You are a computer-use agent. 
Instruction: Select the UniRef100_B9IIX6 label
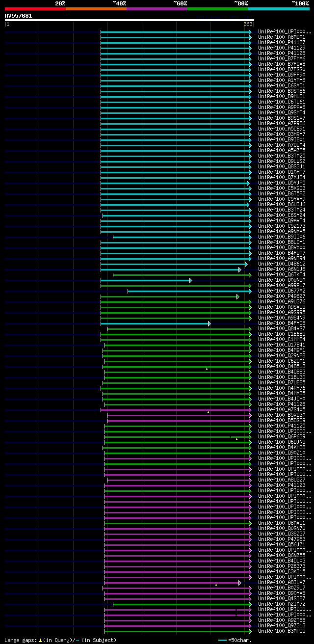(282, 237)
